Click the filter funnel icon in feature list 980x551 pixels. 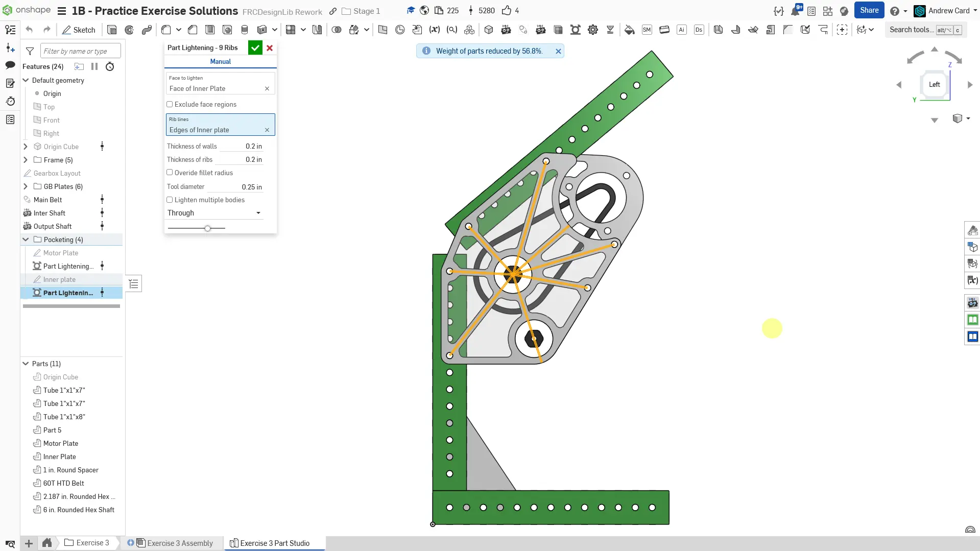(30, 51)
